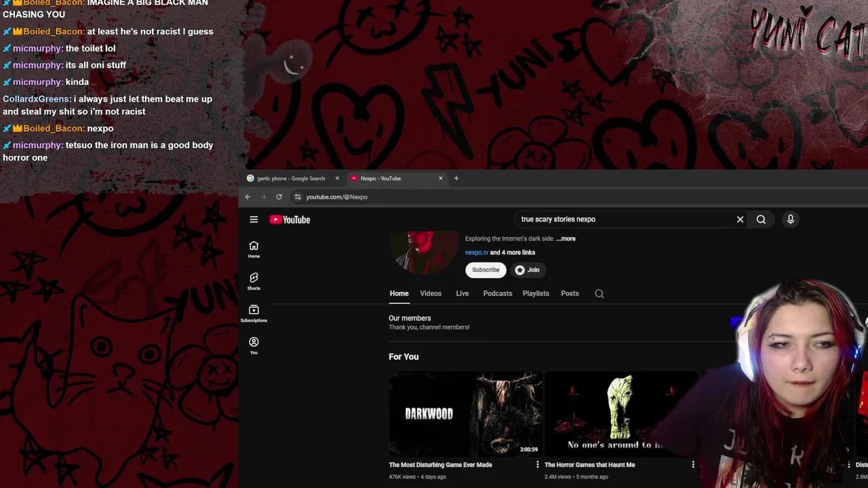Viewport: 868px width, 488px height.
Task: Switch to gartic phone Google Search tab
Action: tap(291, 178)
